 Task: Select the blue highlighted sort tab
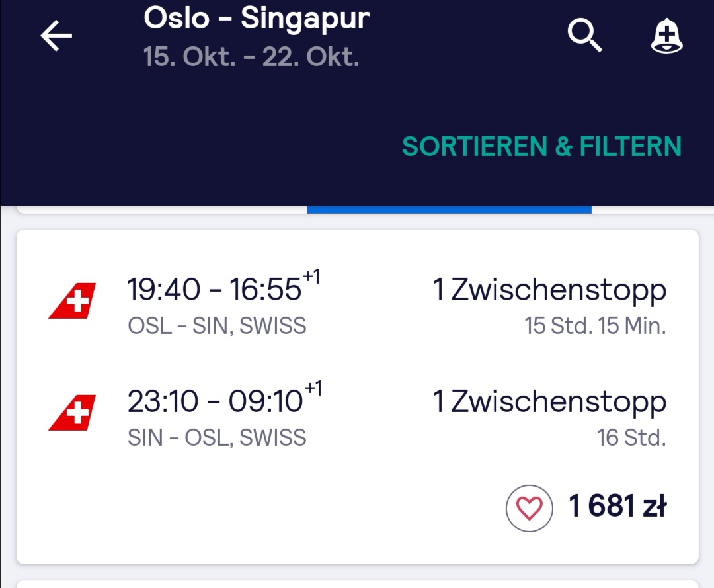coord(450,210)
